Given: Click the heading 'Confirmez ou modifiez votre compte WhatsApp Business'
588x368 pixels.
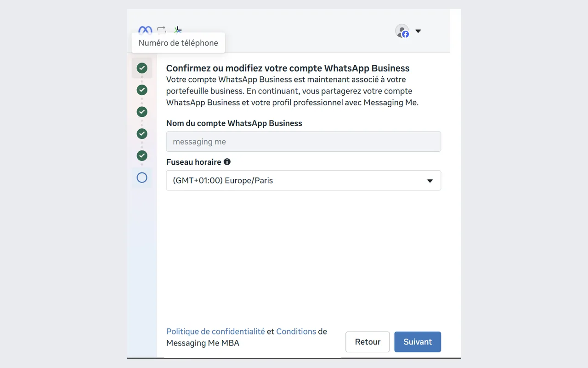Looking at the screenshot, I should 288,68.
